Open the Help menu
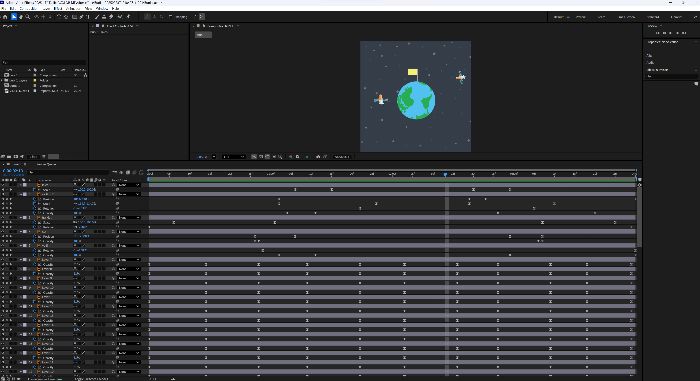Screen dimensions: 700x381 coord(115,8)
